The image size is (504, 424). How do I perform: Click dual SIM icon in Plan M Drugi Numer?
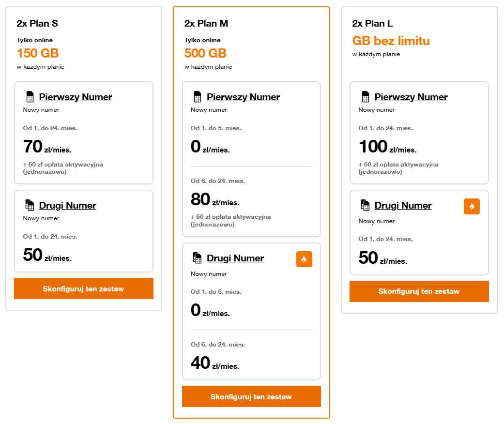[197, 257]
